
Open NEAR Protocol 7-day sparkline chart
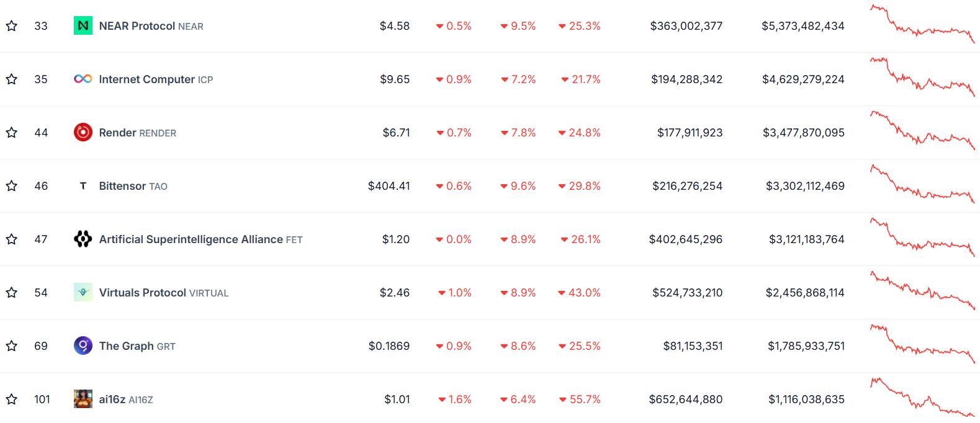coord(922,24)
